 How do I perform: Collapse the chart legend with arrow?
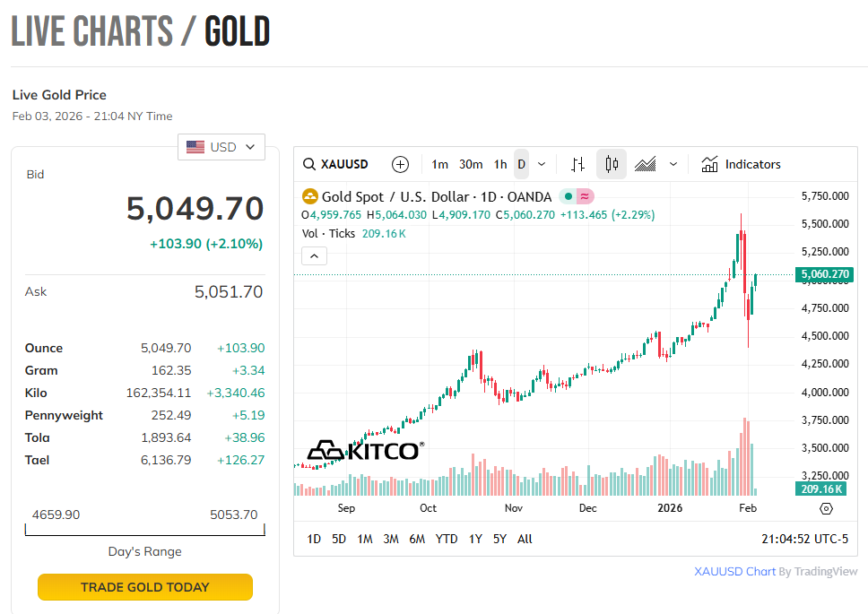tap(314, 256)
